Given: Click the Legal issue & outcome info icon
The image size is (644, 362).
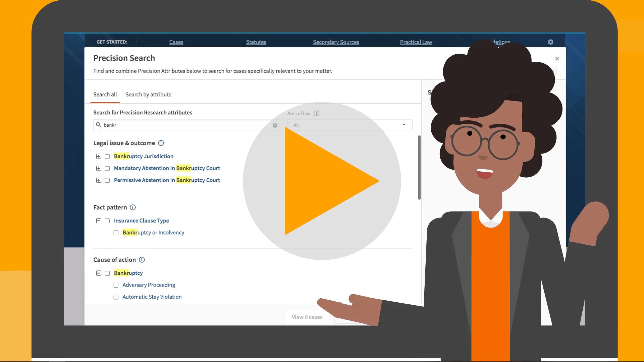Looking at the screenshot, I should [161, 143].
